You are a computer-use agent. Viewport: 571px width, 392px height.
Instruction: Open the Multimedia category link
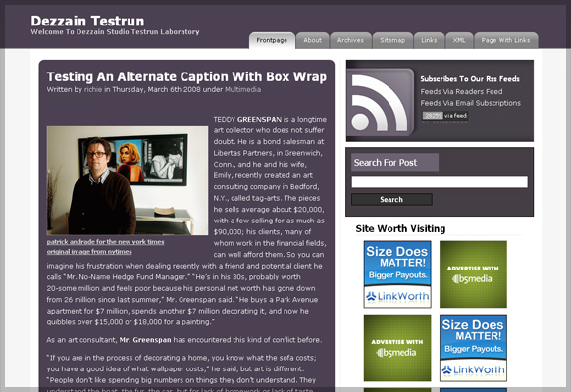[x=242, y=89]
